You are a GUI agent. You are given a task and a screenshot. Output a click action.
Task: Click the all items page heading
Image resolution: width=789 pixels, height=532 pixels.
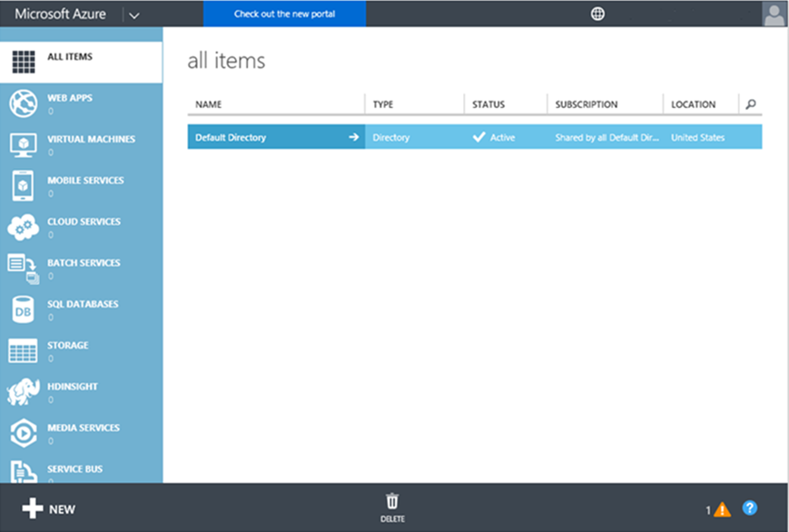point(226,61)
